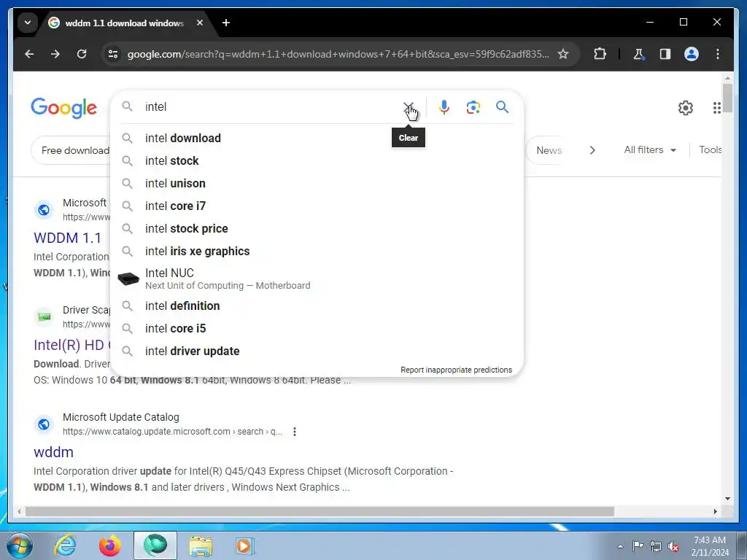
Task: Show hidden system tray icons
Action: pyautogui.click(x=620, y=546)
